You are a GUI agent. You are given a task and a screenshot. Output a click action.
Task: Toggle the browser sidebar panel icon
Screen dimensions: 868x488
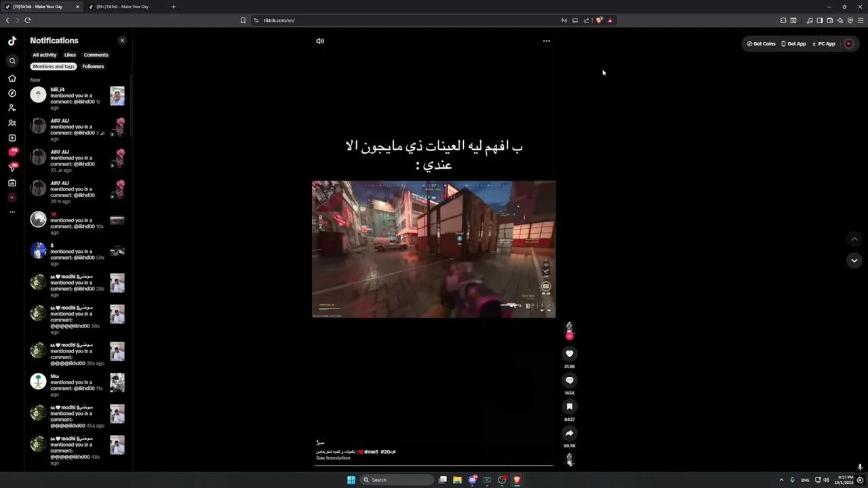tap(819, 20)
